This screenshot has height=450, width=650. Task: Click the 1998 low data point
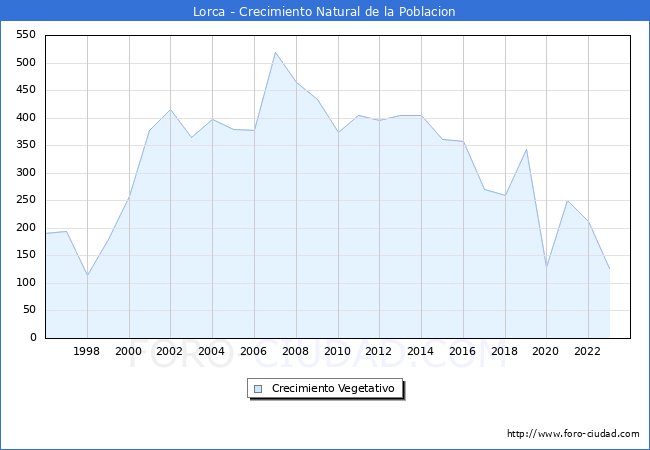click(x=87, y=275)
